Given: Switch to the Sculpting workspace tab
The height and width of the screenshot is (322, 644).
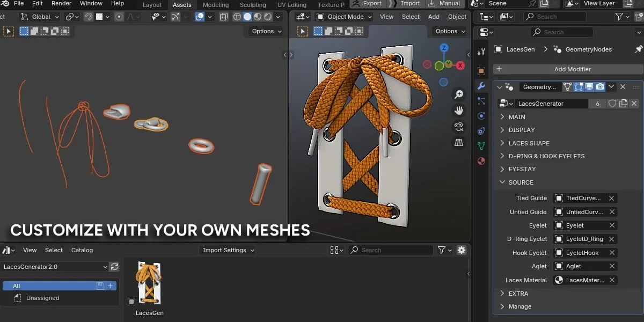Looking at the screenshot, I should tap(253, 4).
